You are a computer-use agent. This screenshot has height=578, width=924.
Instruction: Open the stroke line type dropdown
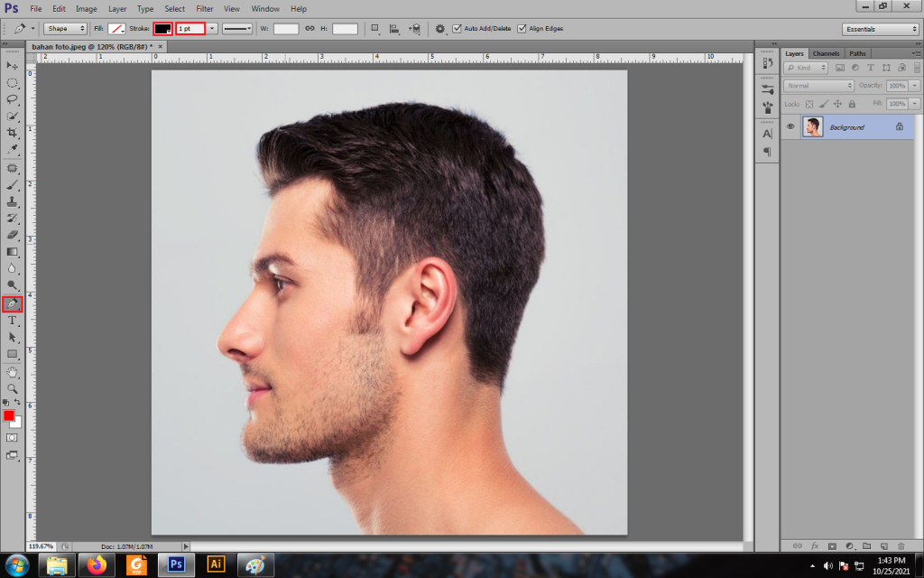click(x=238, y=29)
